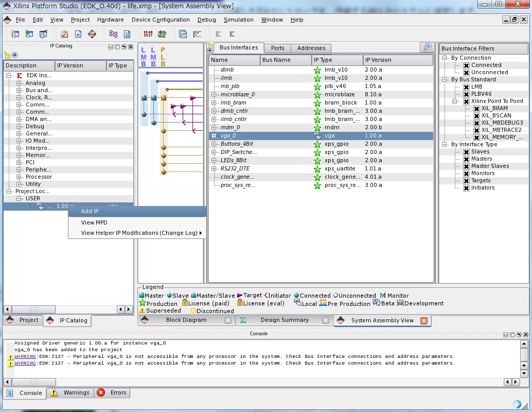Show the Errors console tab

pyautogui.click(x=112, y=392)
